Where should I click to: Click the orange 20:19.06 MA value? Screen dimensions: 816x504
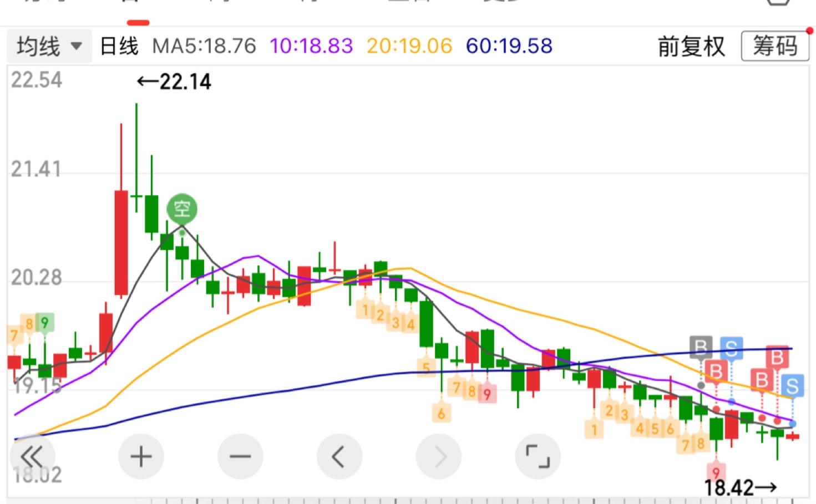(409, 46)
